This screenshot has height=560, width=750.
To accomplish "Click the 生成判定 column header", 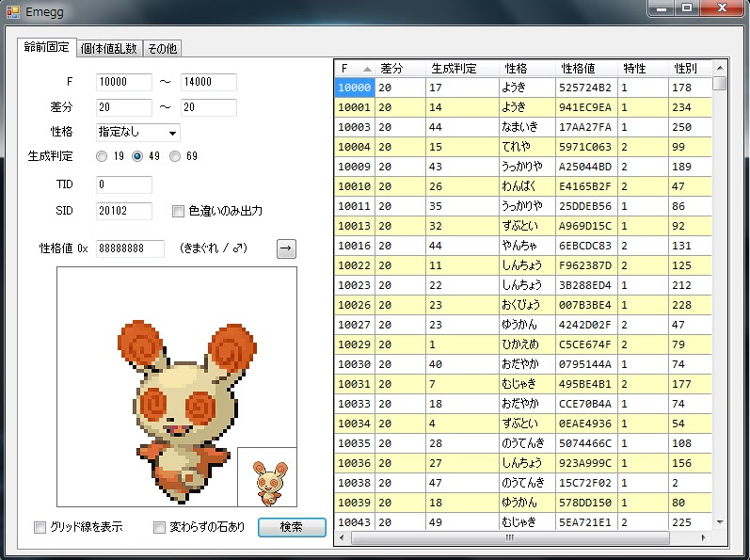I will (462, 69).
